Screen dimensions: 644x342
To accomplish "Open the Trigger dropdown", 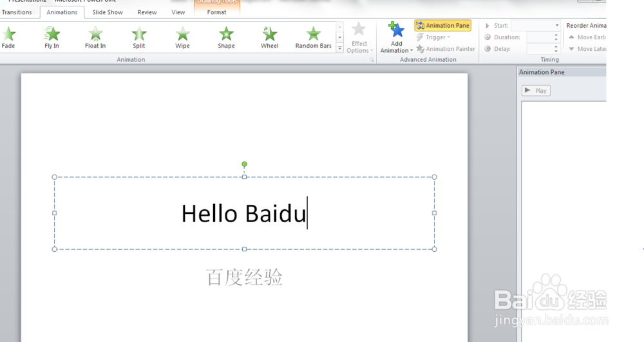I will [433, 37].
